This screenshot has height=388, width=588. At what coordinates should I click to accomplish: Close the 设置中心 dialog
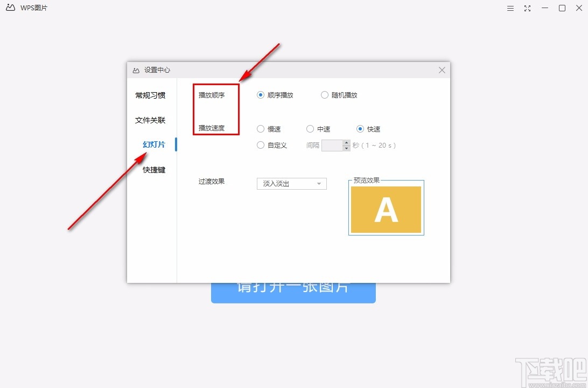click(x=442, y=70)
